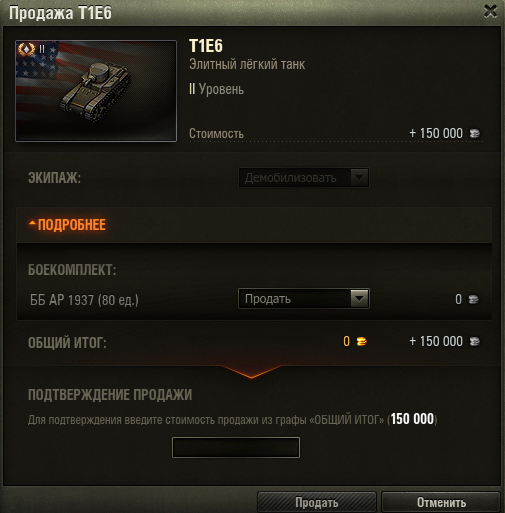This screenshot has width=505, height=513.
Task: Click the ББ AP 1937 shell entry
Action: pos(84,300)
